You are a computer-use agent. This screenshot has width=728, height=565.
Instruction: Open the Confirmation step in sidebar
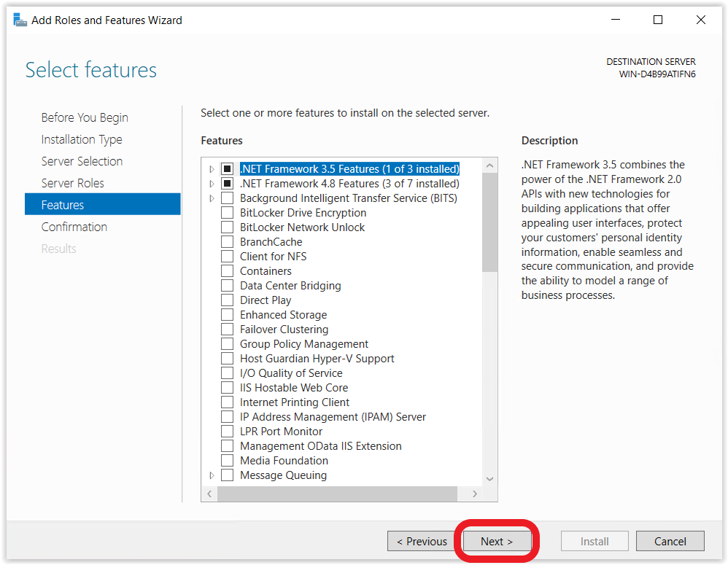(x=74, y=227)
